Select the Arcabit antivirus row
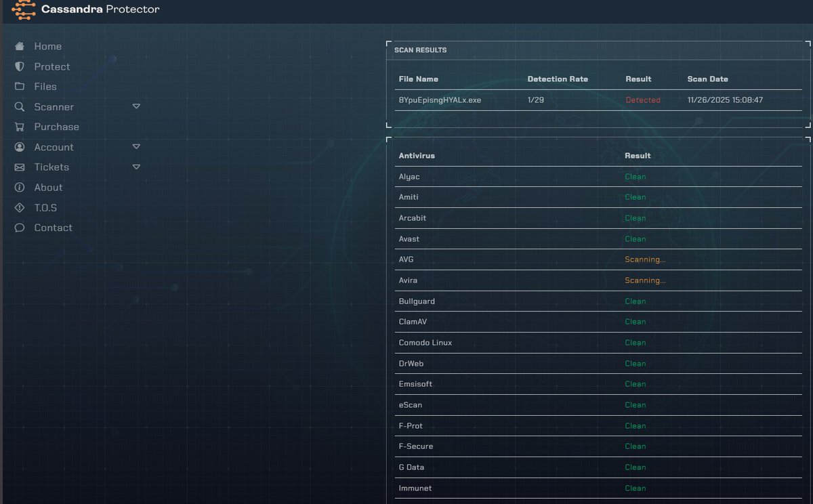 pyautogui.click(x=598, y=218)
